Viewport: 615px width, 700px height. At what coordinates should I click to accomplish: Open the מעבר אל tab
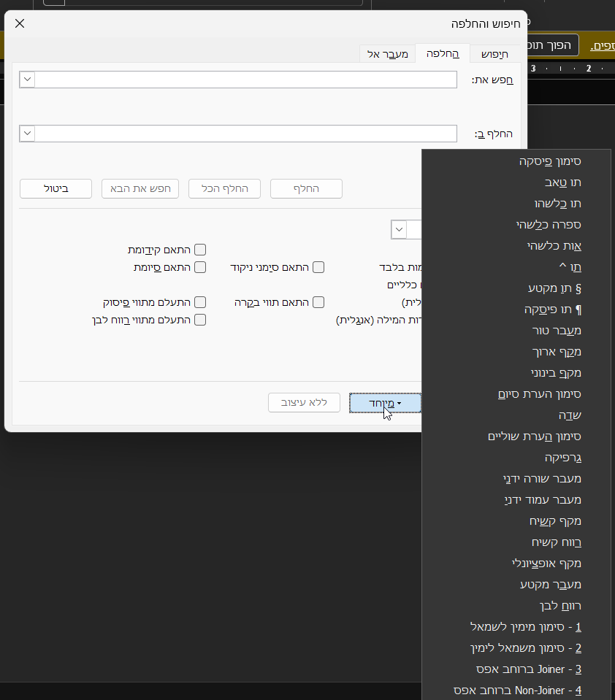[x=387, y=54]
